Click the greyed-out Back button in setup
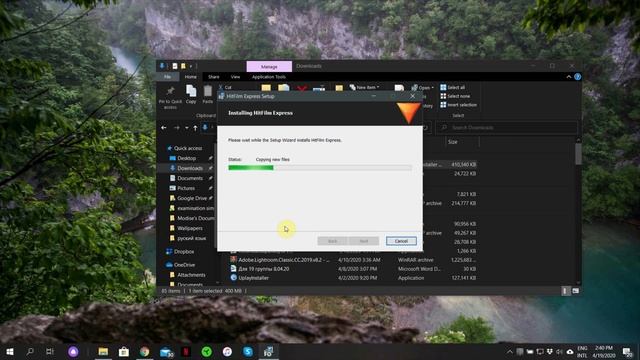Image resolution: width=640 pixels, height=360 pixels. point(333,241)
